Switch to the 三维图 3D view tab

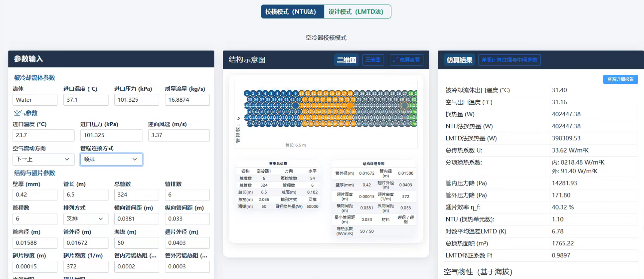pos(373,60)
